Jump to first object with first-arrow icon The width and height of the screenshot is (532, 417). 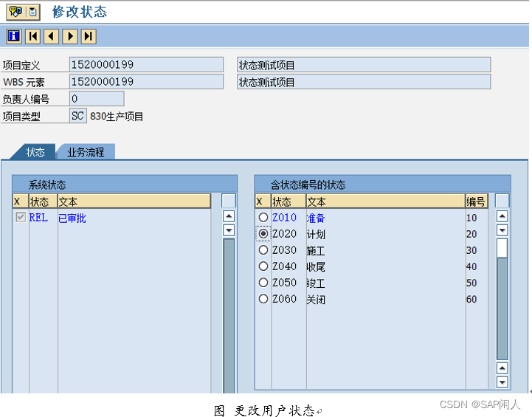point(33,36)
